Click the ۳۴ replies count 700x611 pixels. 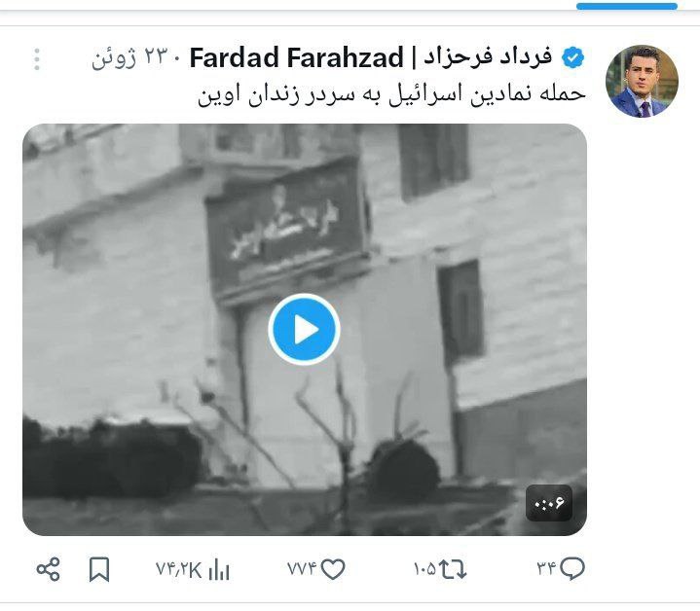(547, 568)
